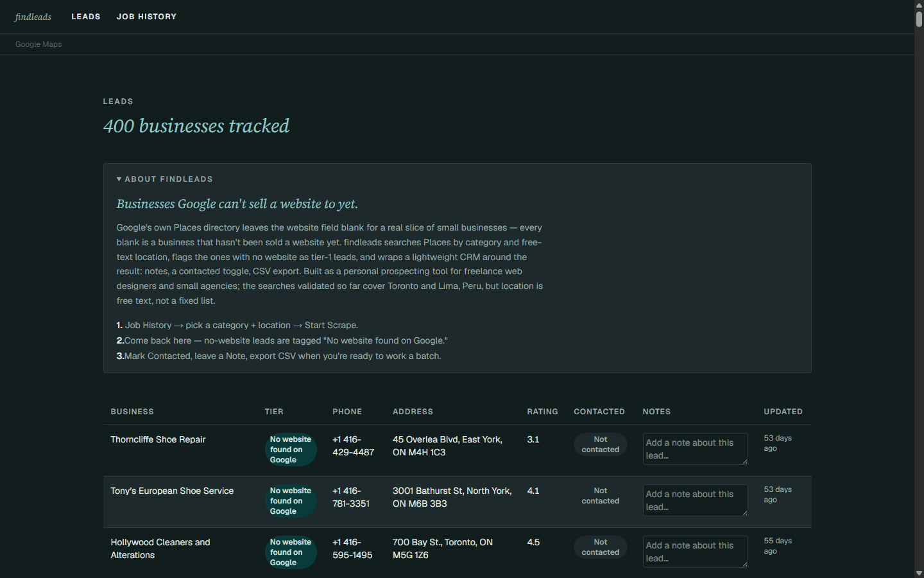Go to the Leads nav tab
The width and height of the screenshot is (924, 578).
click(86, 17)
